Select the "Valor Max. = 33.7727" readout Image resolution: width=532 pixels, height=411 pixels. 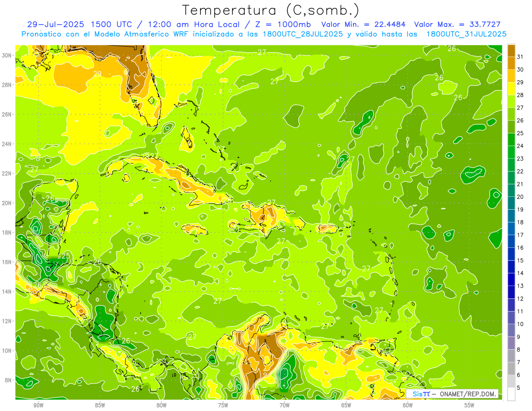(458, 24)
